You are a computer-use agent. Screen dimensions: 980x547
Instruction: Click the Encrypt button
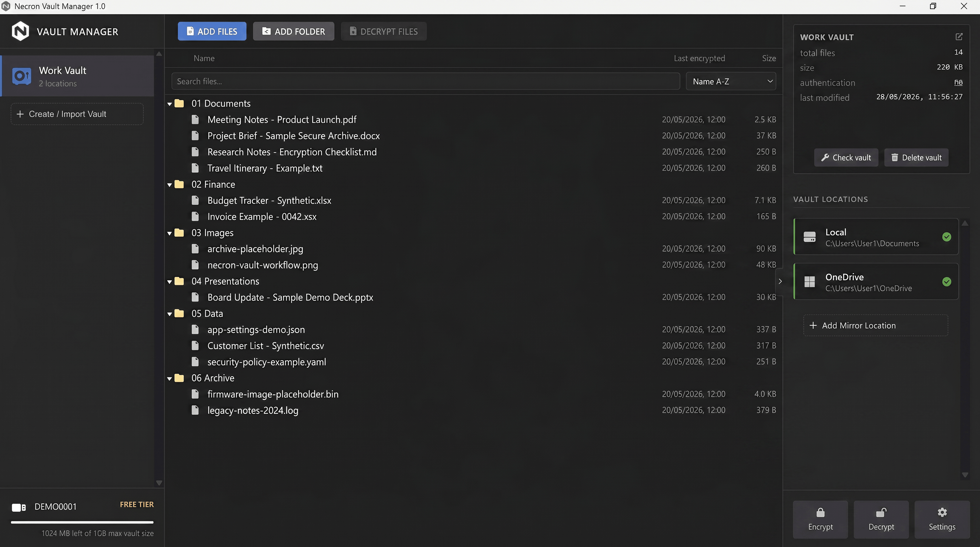coord(820,519)
